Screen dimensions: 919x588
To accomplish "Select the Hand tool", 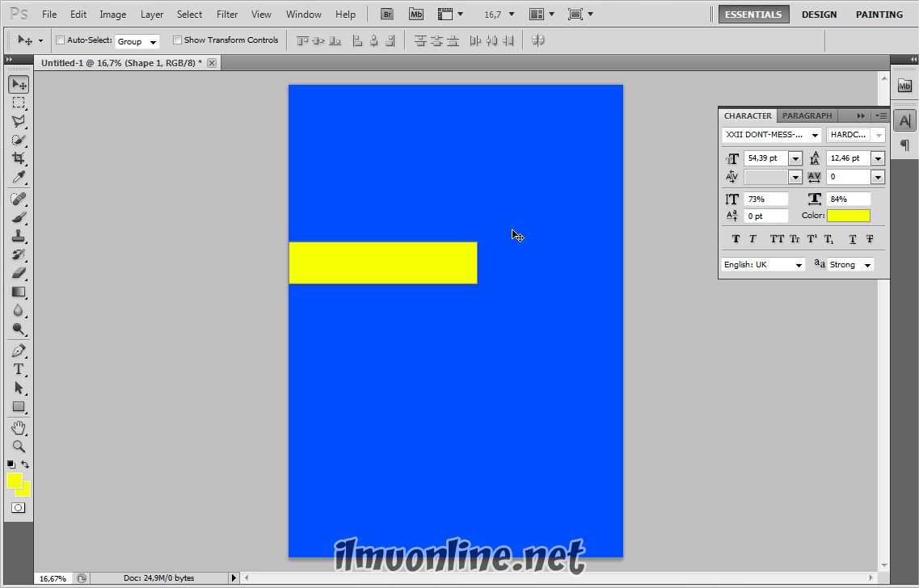I will tap(18, 427).
